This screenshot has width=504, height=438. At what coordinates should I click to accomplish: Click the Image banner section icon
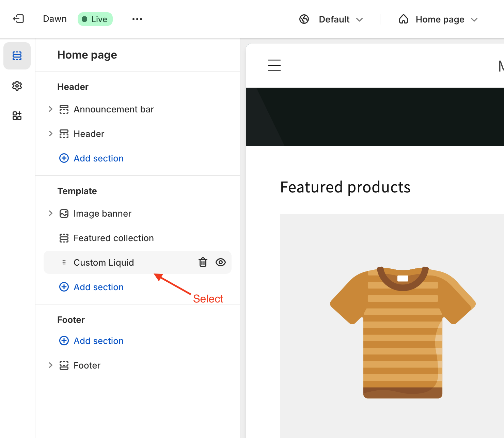tap(64, 214)
